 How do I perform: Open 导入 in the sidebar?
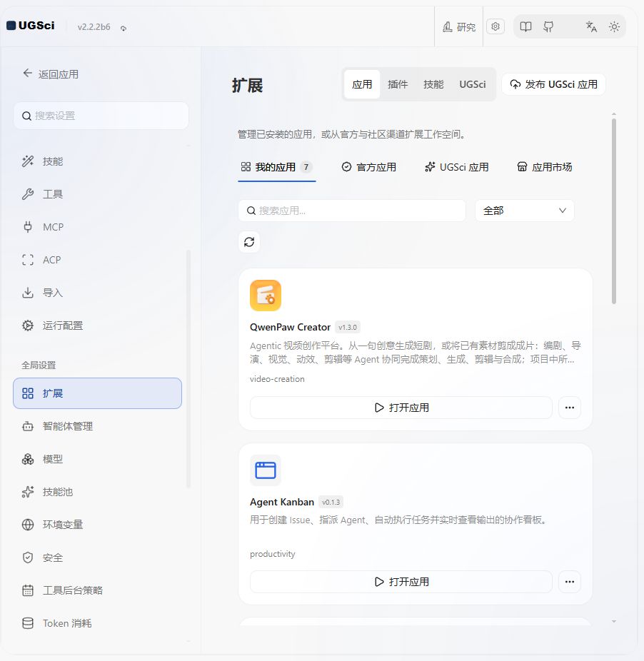pyautogui.click(x=97, y=293)
